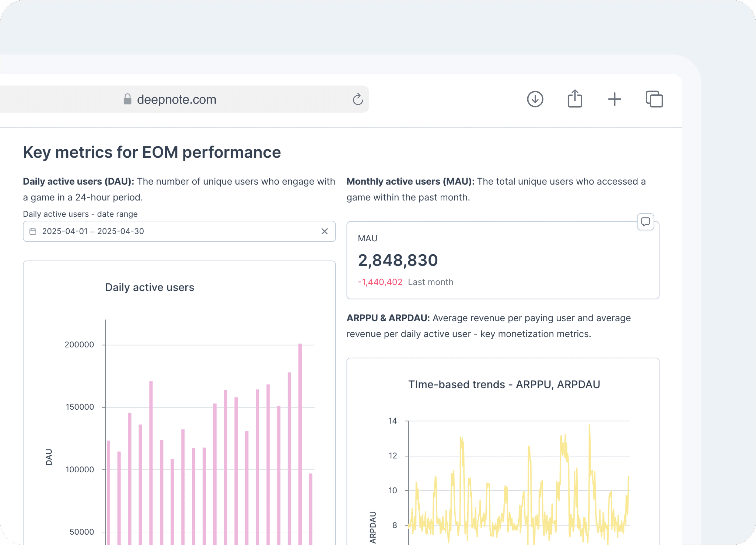Click the -1,440,402 last month delta
This screenshot has width=756, height=545.
(x=380, y=282)
